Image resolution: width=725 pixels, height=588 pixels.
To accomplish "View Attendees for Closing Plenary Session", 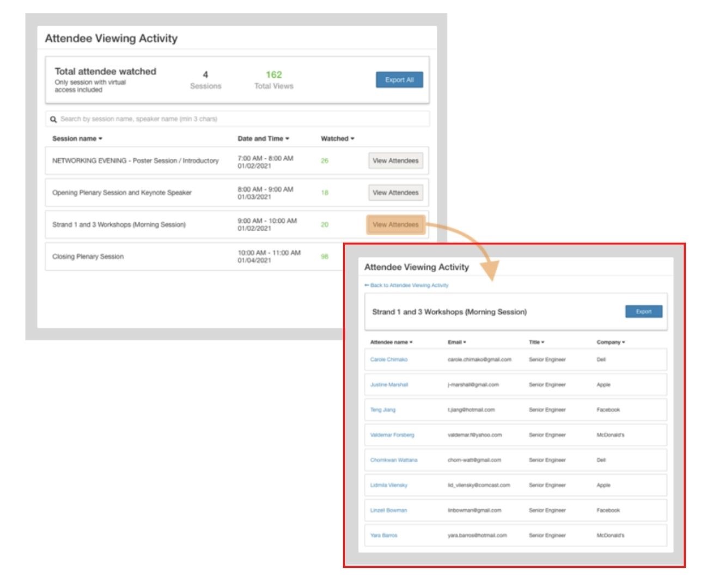I will click(x=396, y=255).
